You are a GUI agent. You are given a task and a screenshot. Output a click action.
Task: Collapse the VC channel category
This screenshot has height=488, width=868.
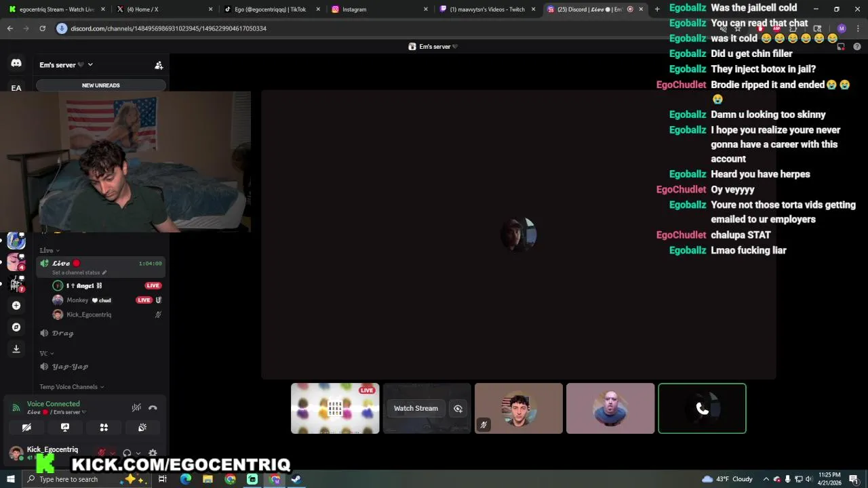(47, 353)
